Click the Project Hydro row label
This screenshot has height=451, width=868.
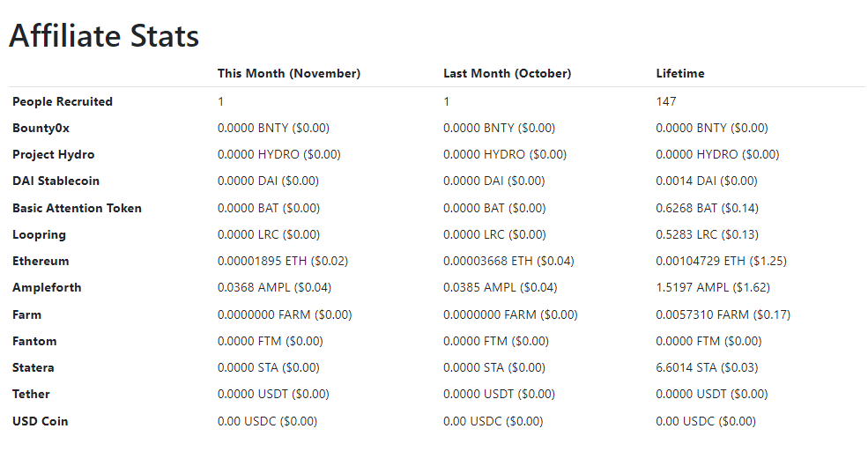click(x=53, y=155)
